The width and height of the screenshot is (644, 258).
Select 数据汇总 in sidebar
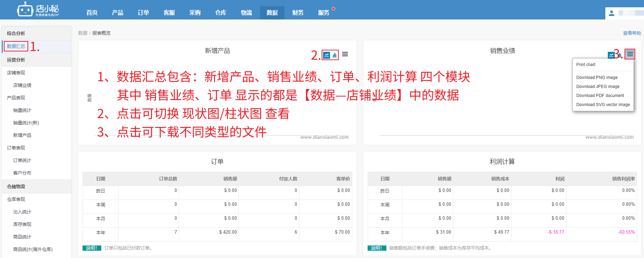[x=16, y=46]
